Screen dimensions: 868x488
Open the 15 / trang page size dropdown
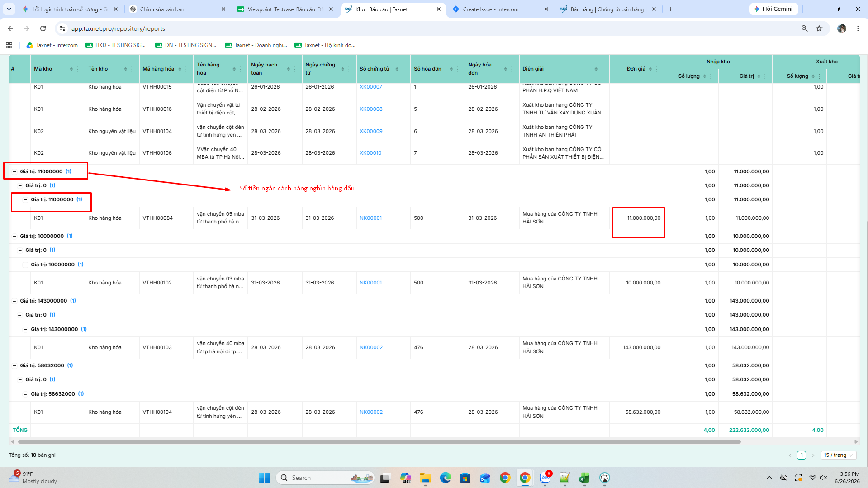(x=838, y=455)
